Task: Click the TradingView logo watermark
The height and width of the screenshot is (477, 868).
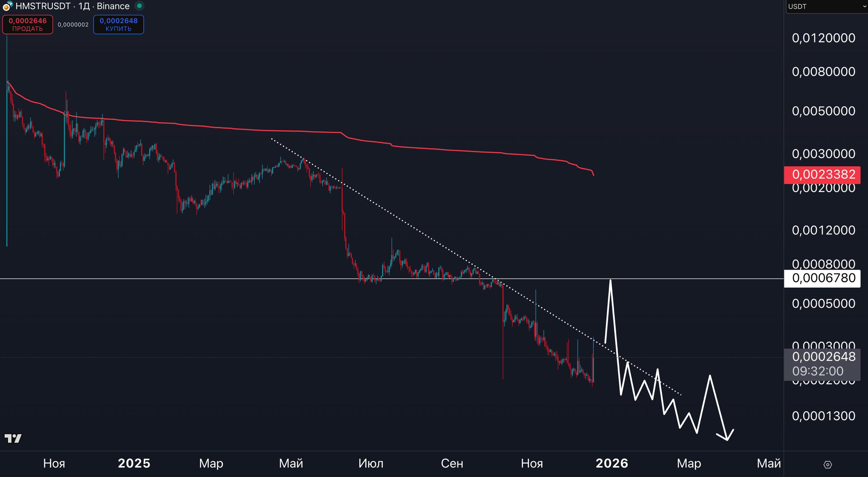Action: click(13, 438)
